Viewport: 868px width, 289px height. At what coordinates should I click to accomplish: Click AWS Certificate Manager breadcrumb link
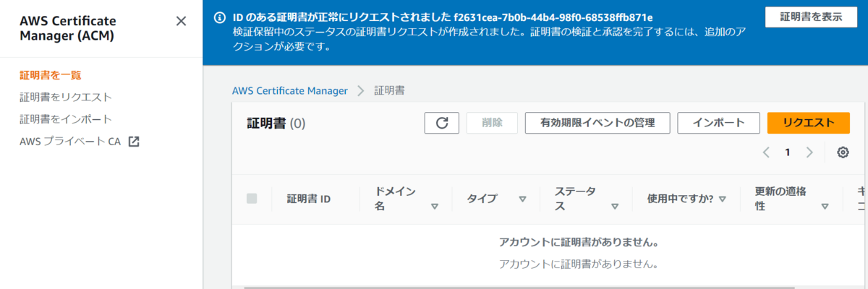(x=290, y=91)
